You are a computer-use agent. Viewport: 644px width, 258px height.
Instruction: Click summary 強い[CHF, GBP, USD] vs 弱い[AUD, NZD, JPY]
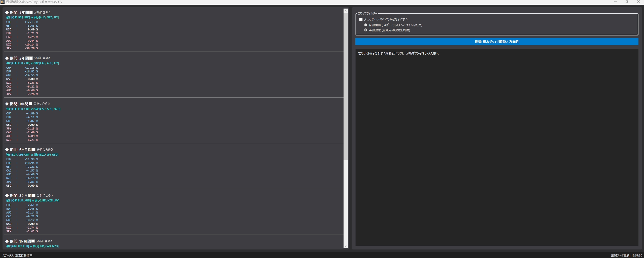(32, 17)
